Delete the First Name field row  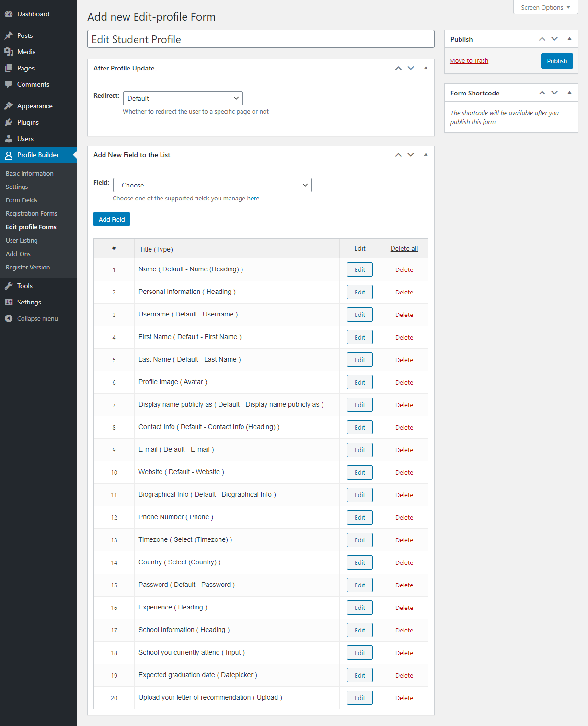(x=404, y=337)
